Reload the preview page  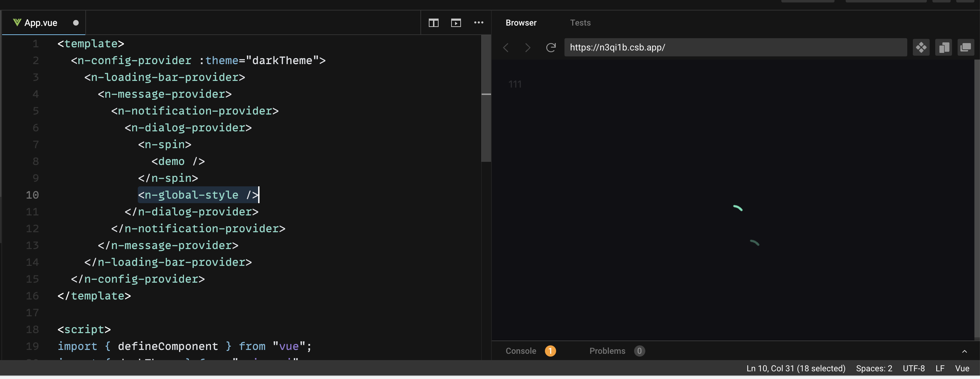point(551,47)
